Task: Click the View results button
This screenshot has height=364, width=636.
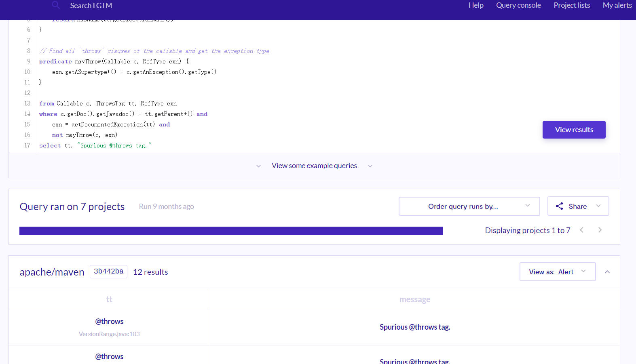Action: pyautogui.click(x=574, y=130)
